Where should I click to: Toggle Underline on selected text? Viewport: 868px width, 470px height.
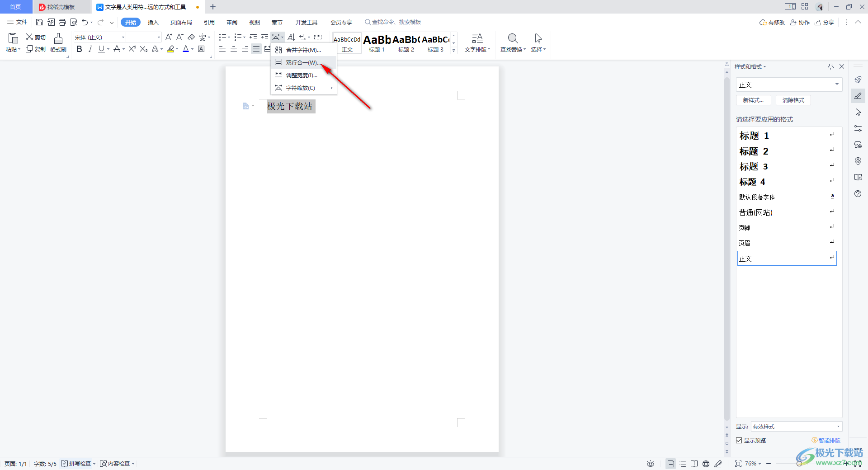[x=101, y=49]
